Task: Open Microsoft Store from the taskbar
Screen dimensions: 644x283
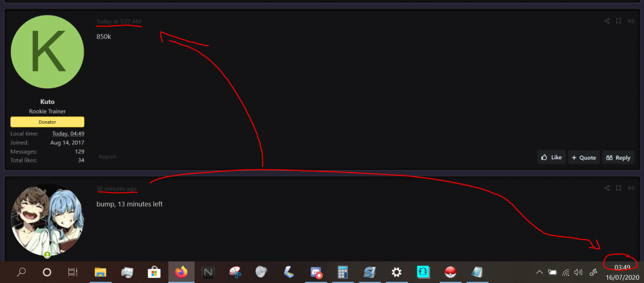Action: [x=154, y=272]
